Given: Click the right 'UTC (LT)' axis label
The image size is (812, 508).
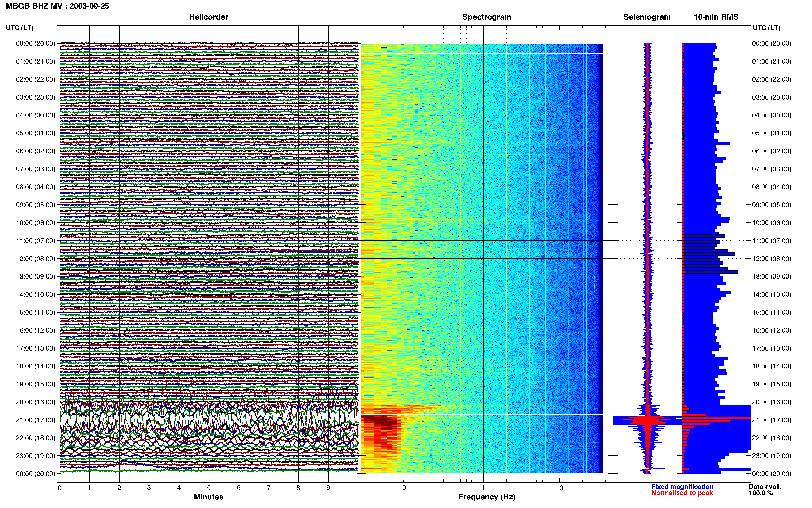Looking at the screenshot, I should 766,28.
